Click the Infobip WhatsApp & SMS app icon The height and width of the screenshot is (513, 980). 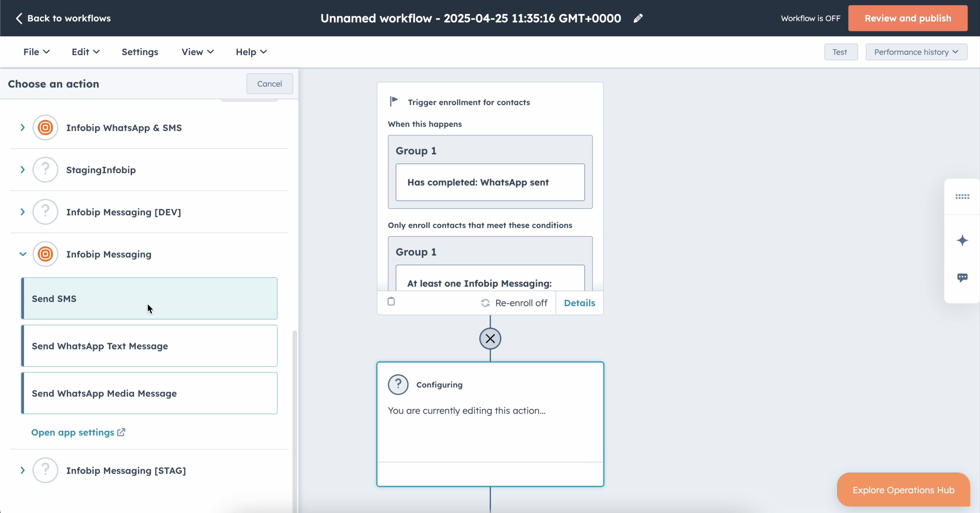(x=45, y=127)
